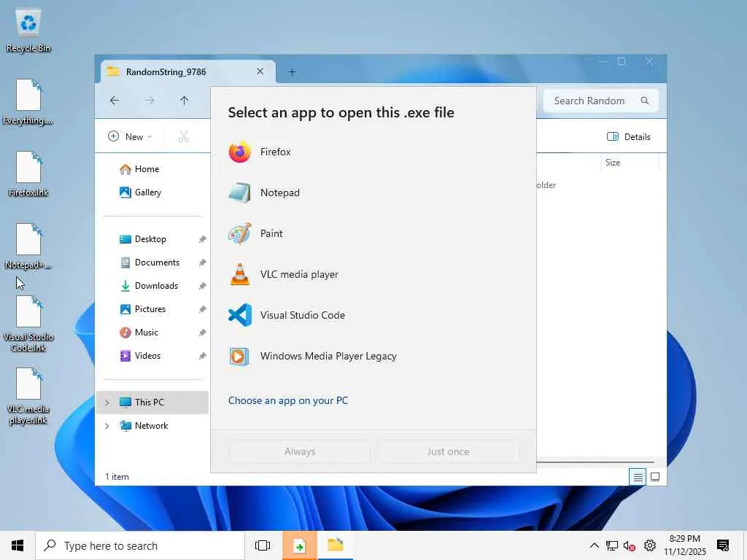The width and height of the screenshot is (747, 560).
Task: Select Windows Media Player Legacy
Action: tap(373, 356)
